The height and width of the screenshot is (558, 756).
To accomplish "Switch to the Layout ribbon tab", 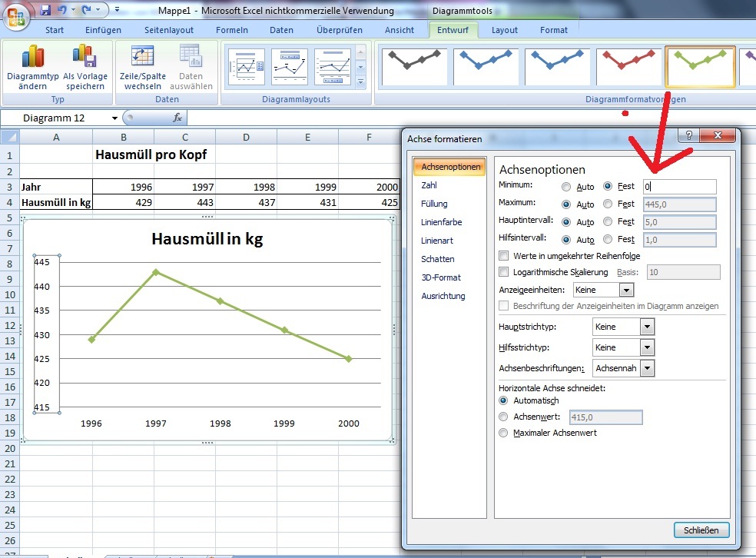I will (504, 30).
